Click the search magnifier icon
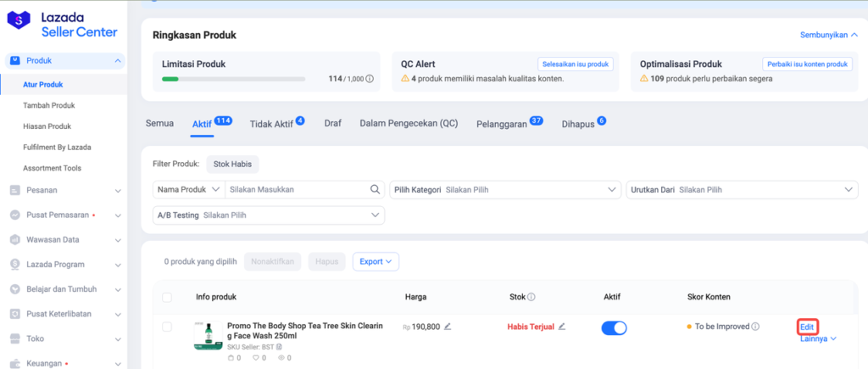The height and width of the screenshot is (369, 868). (x=375, y=189)
